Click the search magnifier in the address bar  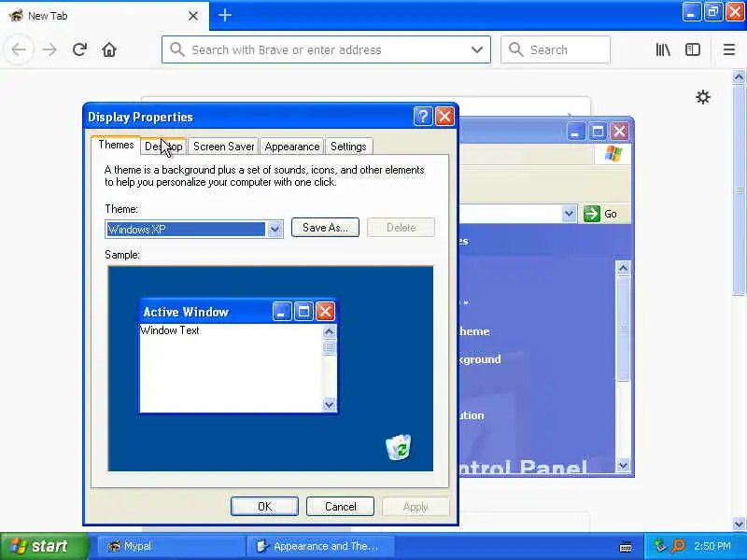(x=176, y=49)
